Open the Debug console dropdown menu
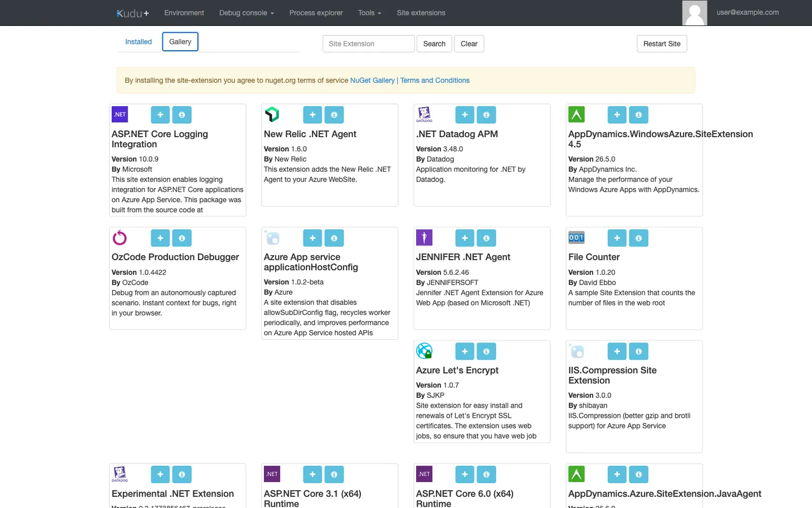 (246, 12)
